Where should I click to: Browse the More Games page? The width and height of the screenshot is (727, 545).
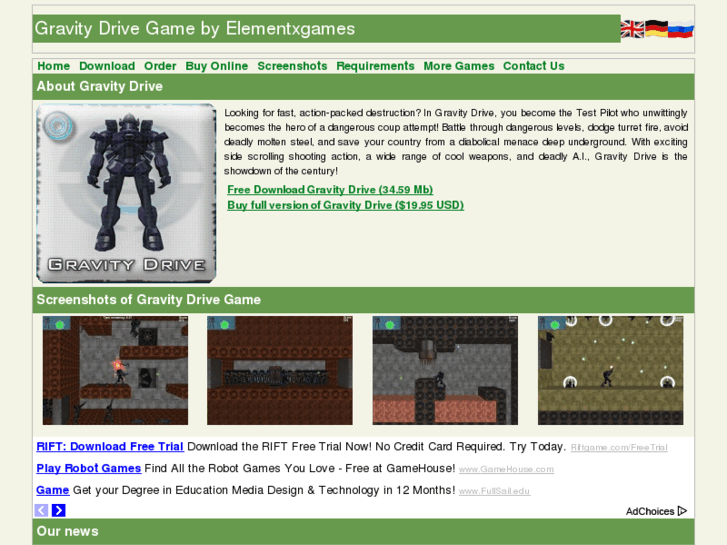(459, 66)
